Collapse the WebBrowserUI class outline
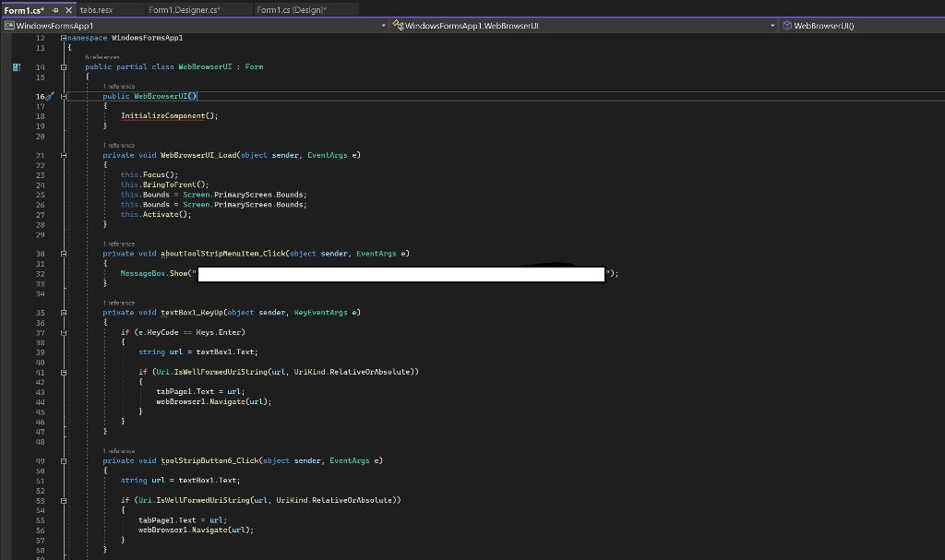The height and width of the screenshot is (560, 945). [x=63, y=66]
